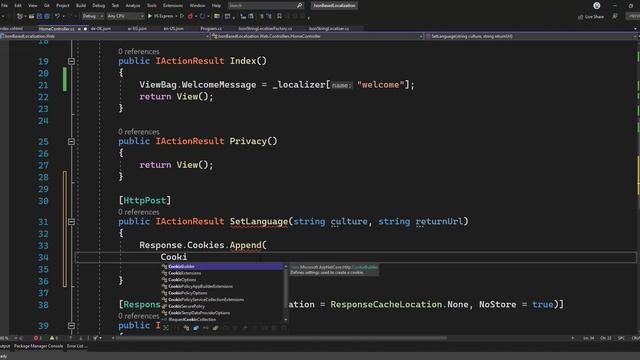Select CookieSecurePolicy in the IntelliSense list

(x=221, y=306)
